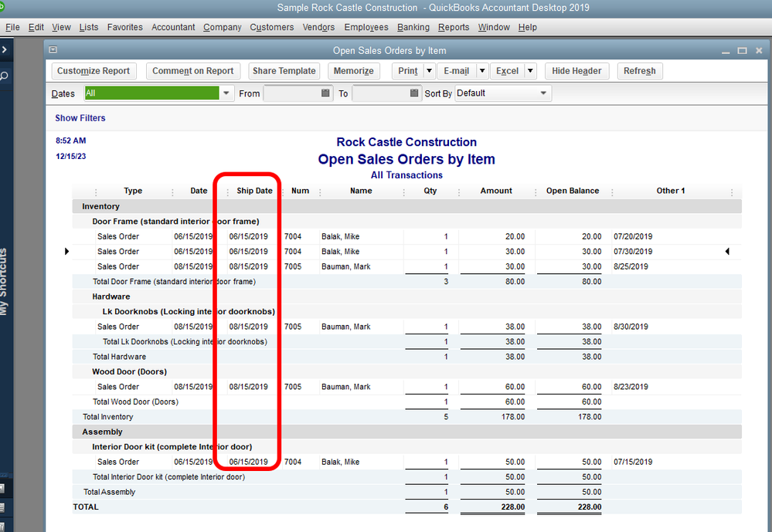Open the Lists menu
The width and height of the screenshot is (772, 532).
point(89,27)
